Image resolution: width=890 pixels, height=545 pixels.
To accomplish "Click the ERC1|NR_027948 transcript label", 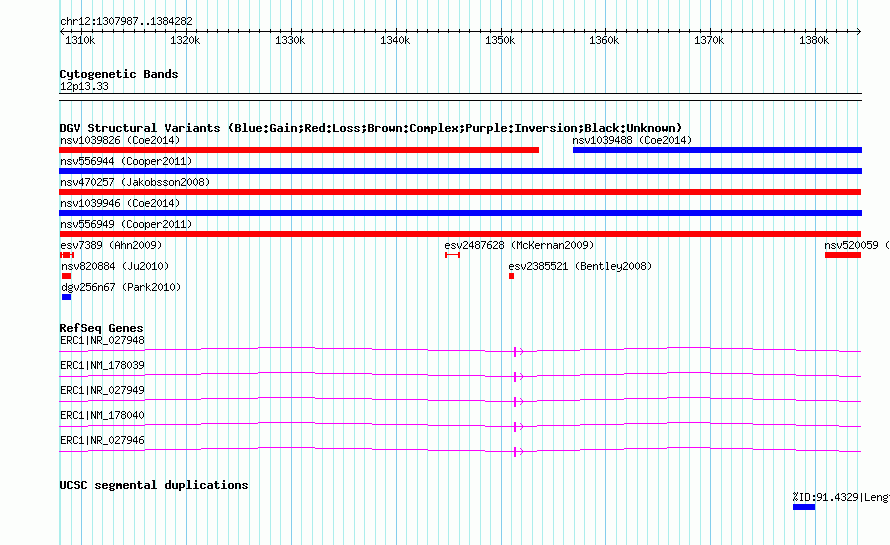I will click(102, 340).
